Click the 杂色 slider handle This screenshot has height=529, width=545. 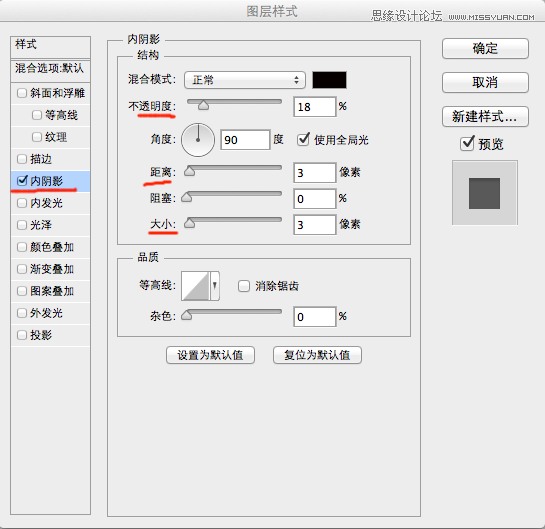pyautogui.click(x=187, y=315)
